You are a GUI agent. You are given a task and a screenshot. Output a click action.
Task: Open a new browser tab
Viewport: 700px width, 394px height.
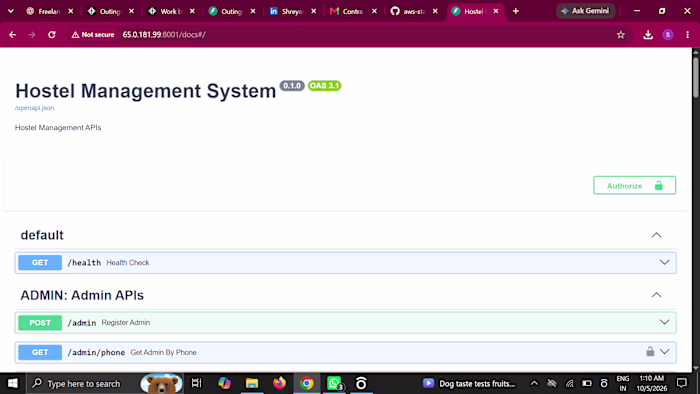[x=516, y=11]
